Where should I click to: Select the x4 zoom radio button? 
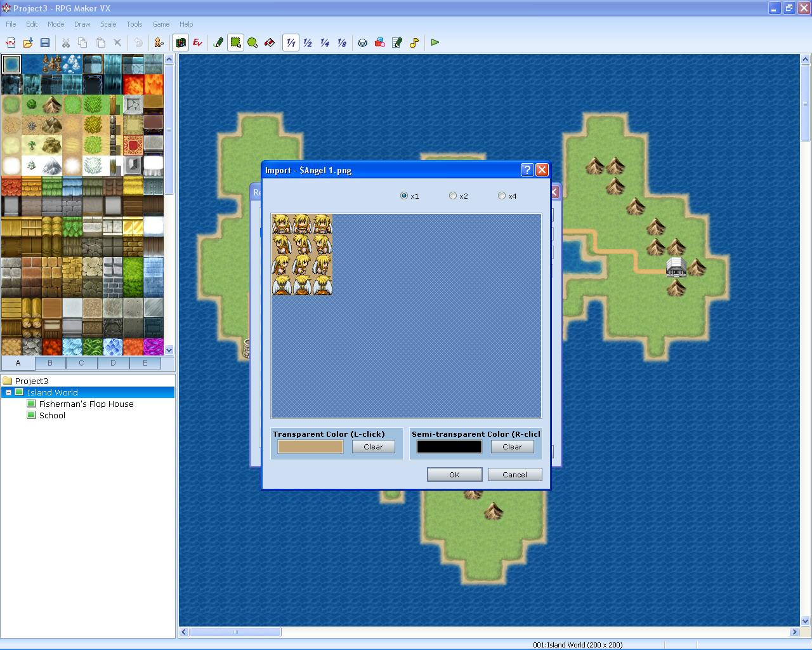click(502, 196)
